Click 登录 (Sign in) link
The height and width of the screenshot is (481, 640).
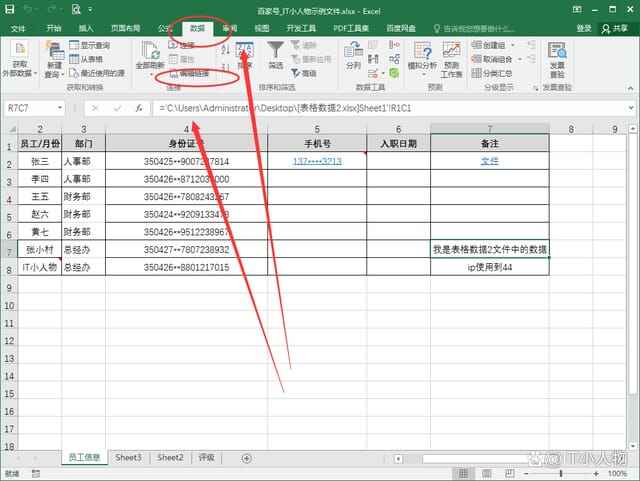(584, 28)
